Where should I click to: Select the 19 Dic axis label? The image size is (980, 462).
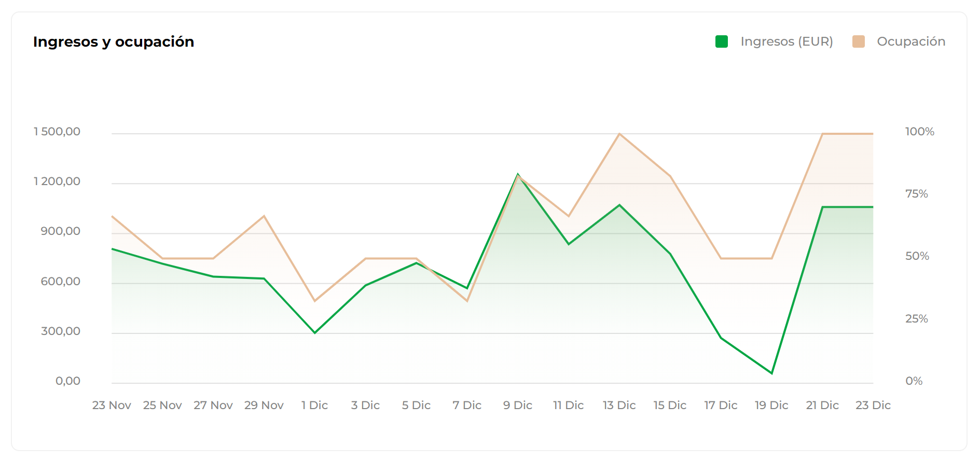(x=771, y=405)
